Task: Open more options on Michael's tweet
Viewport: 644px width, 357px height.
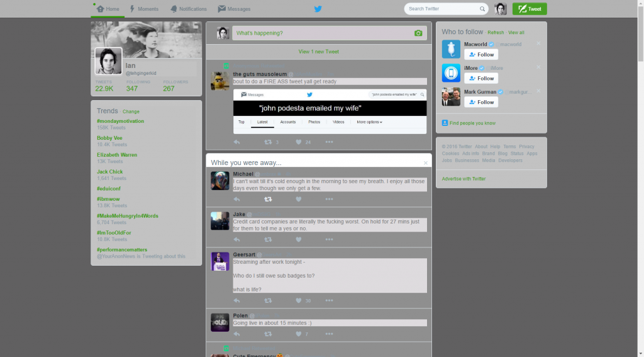Action: pyautogui.click(x=329, y=199)
